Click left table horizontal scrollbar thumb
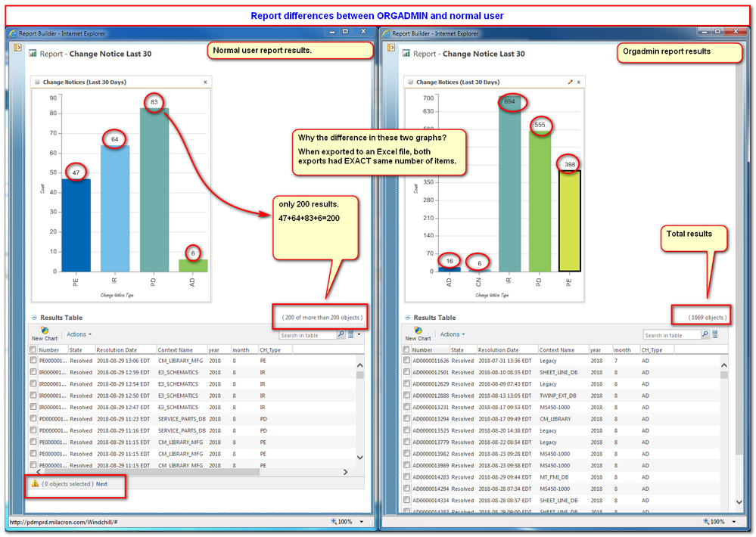The image size is (756, 537). tap(151, 472)
